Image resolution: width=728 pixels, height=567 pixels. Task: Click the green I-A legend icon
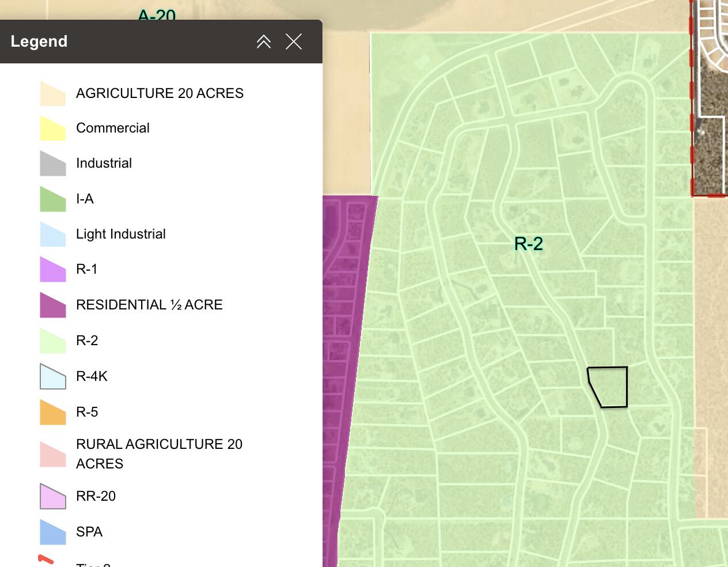pos(53,199)
